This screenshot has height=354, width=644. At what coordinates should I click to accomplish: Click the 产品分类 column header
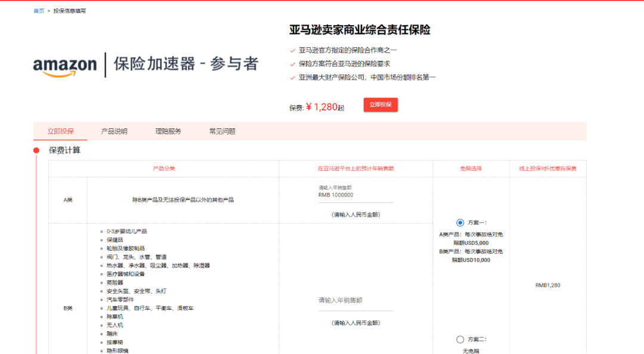click(163, 169)
